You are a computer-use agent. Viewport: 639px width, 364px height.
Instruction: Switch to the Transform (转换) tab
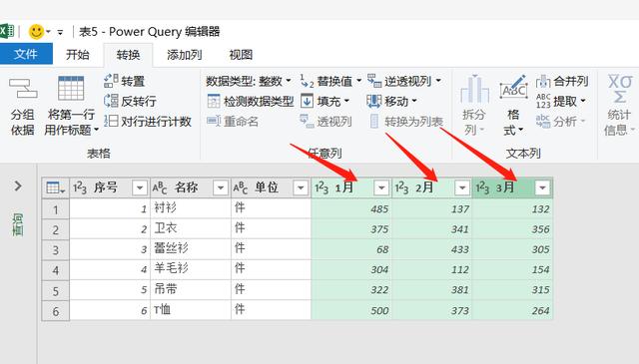pyautogui.click(x=129, y=55)
